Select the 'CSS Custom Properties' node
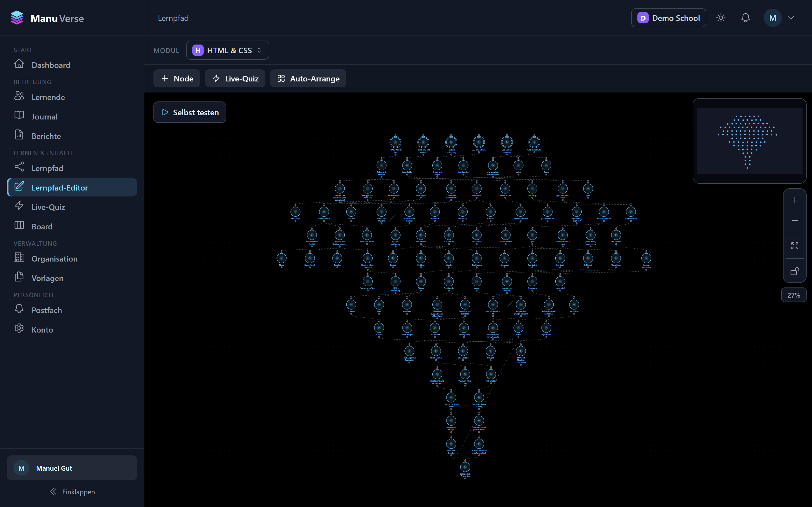 pyautogui.click(x=507, y=142)
